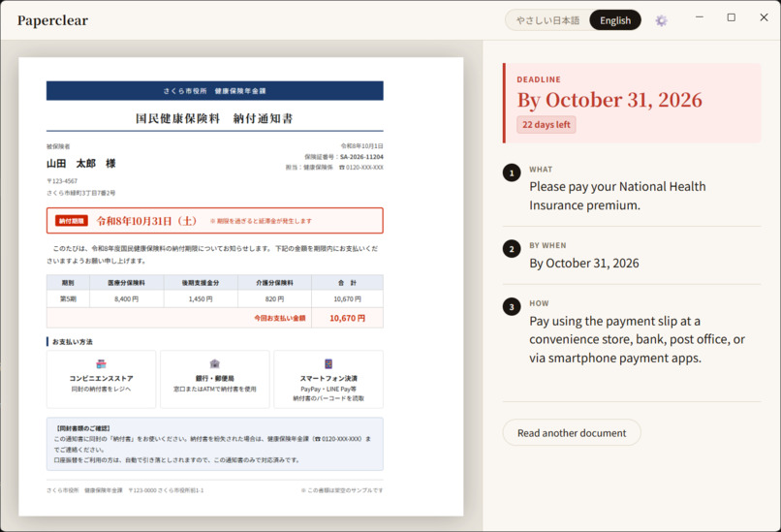Click the 820 円 table cell

click(x=274, y=298)
